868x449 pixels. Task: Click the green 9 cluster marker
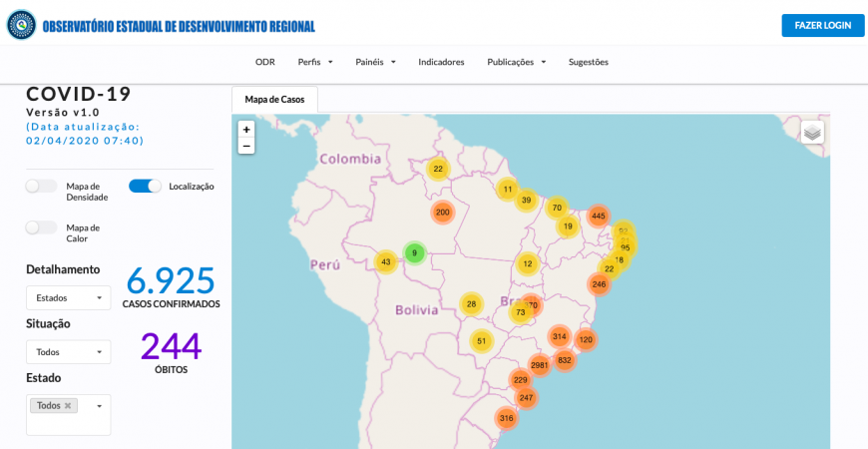click(415, 253)
